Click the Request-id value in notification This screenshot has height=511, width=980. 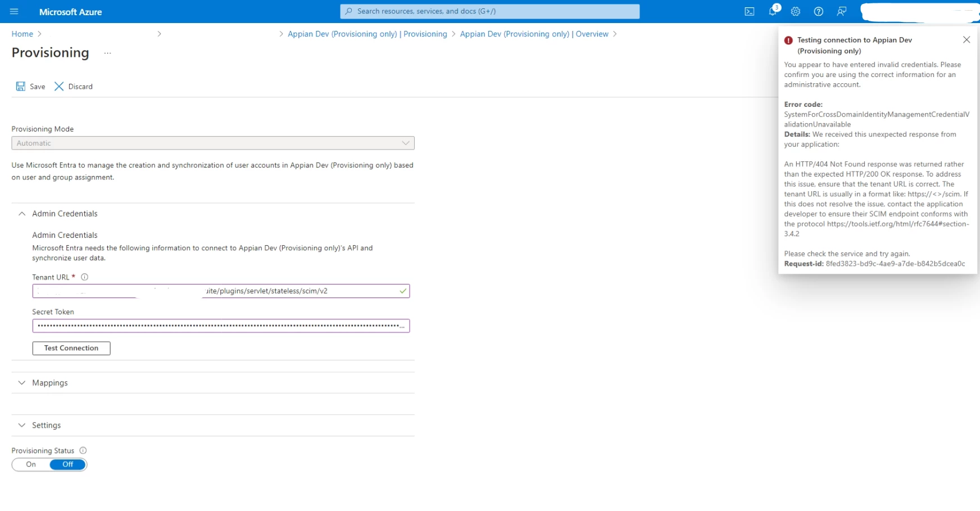[896, 264]
